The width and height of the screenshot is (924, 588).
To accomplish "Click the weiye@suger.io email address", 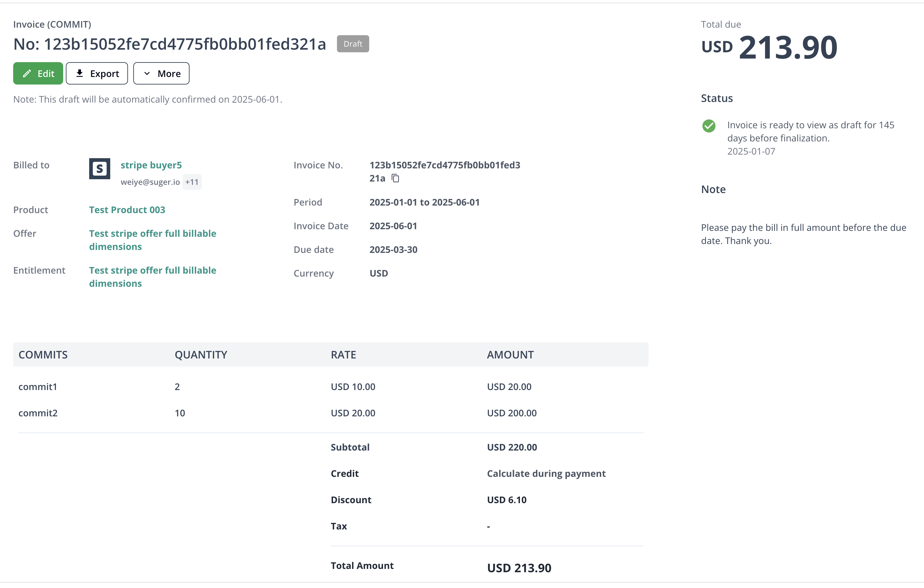I will 150,182.
